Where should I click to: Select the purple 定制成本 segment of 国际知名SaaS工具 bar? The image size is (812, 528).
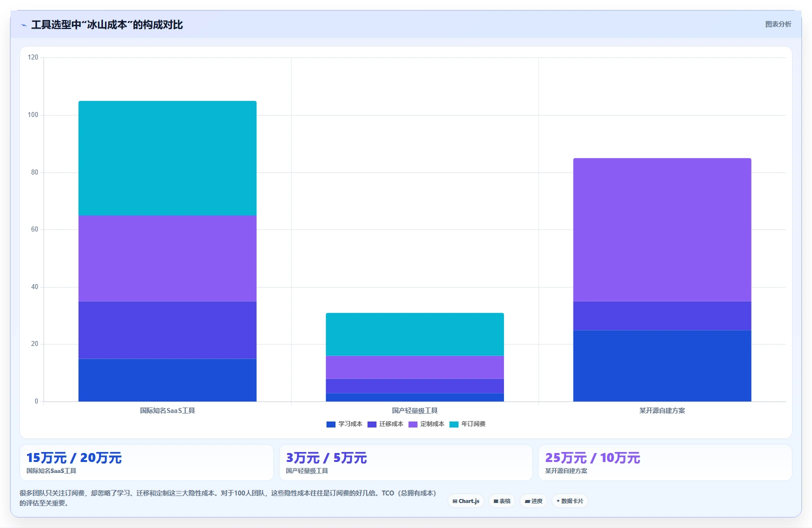167,258
